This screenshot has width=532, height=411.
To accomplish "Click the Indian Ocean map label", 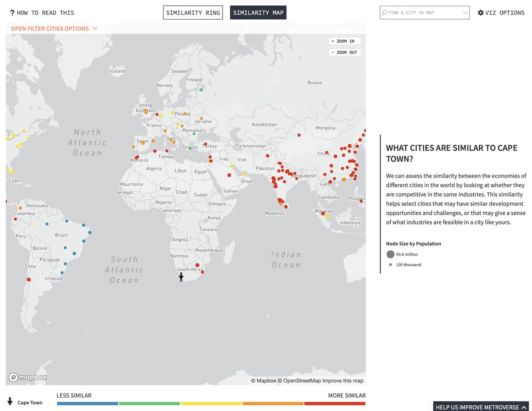I will coord(286,260).
